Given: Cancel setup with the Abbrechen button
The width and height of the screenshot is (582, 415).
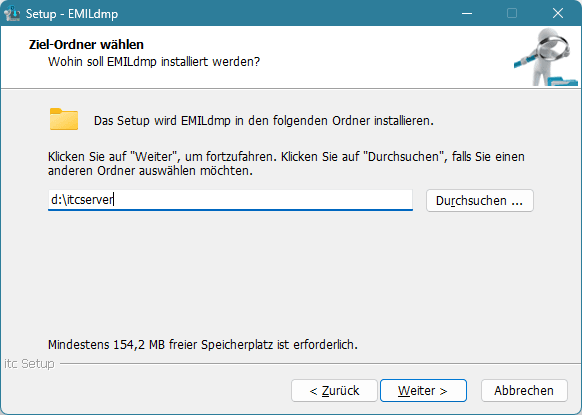Looking at the screenshot, I should 524,390.
